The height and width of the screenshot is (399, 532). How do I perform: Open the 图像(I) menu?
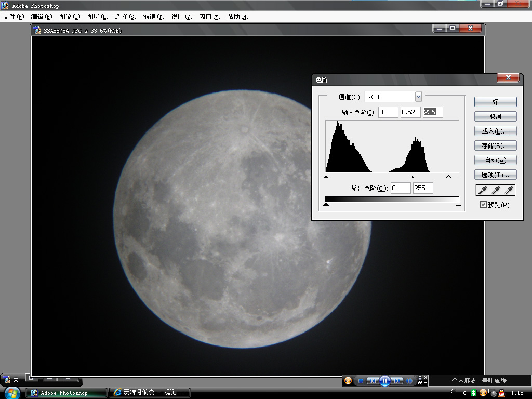(70, 17)
